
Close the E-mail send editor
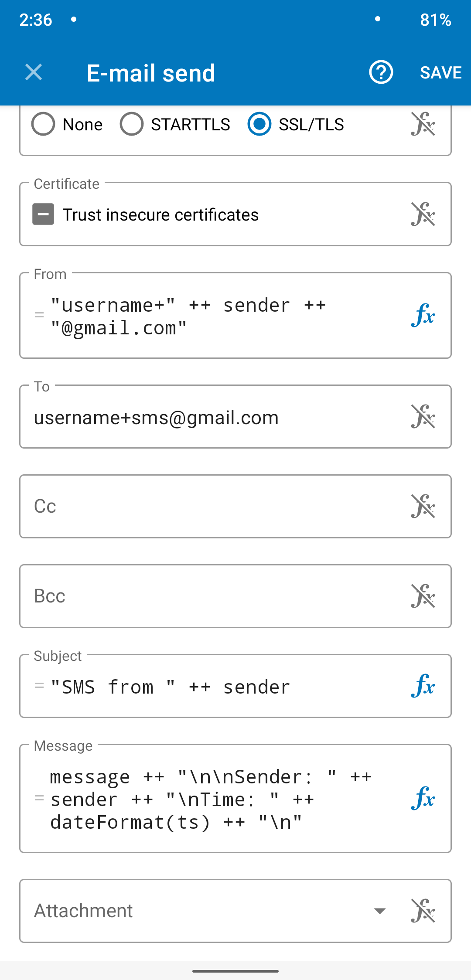click(34, 72)
